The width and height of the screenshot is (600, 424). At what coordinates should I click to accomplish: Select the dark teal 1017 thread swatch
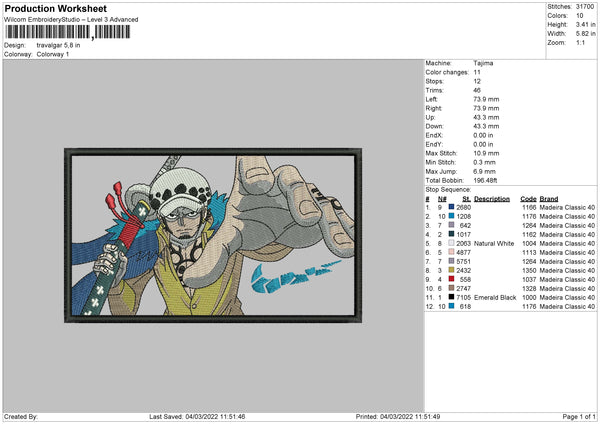click(x=452, y=234)
